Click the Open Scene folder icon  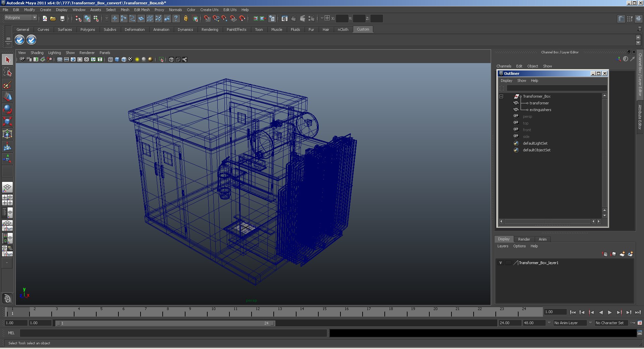[53, 19]
